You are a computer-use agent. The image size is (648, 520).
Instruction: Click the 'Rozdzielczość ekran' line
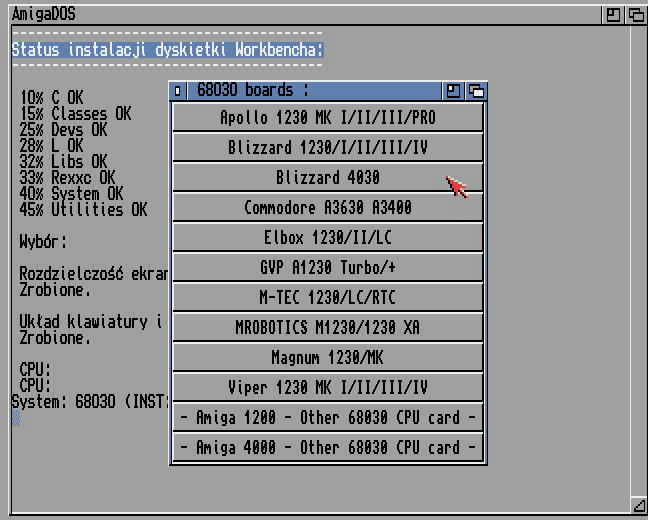(x=94, y=274)
